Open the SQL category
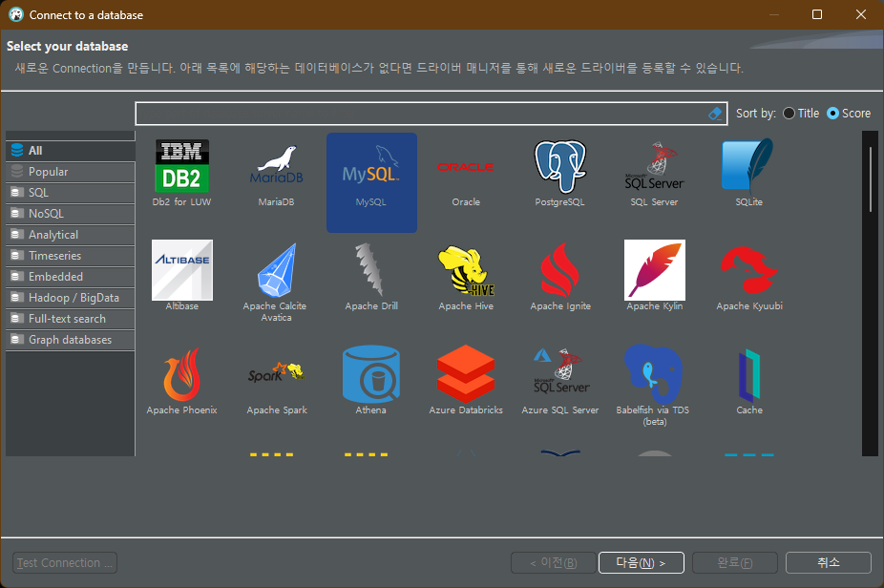This screenshot has height=588, width=884. coord(71,193)
